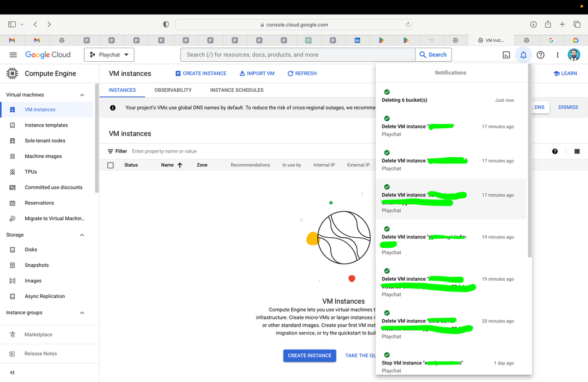The height and width of the screenshot is (382, 588).
Task: Go back in browser history
Action: (35, 24)
